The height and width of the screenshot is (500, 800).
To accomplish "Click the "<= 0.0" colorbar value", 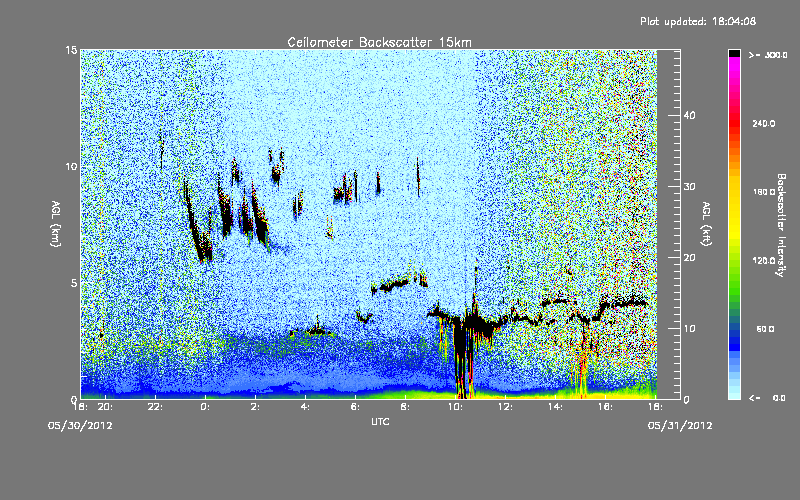I will tap(768, 398).
